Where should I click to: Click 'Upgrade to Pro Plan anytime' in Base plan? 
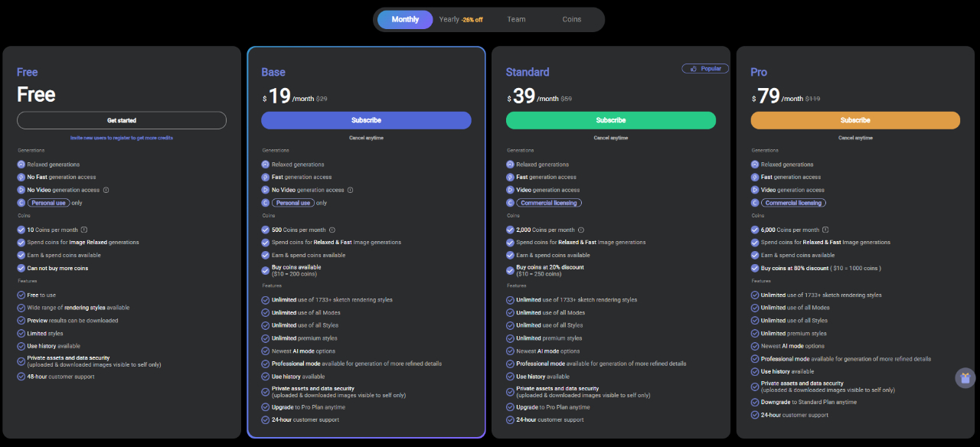coord(309,407)
